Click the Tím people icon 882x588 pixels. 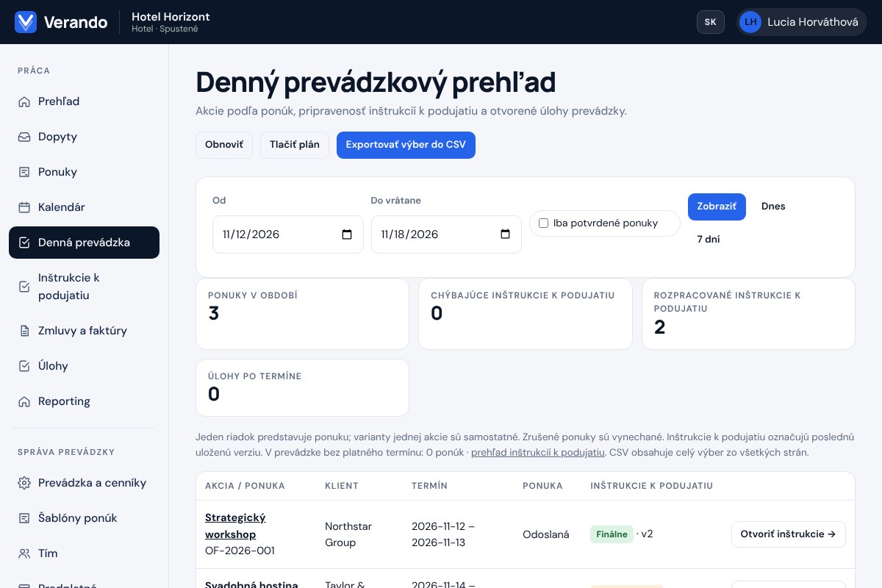point(24,553)
